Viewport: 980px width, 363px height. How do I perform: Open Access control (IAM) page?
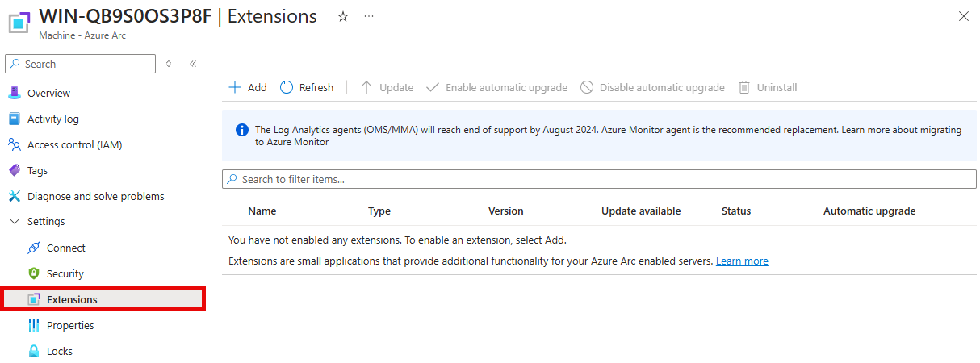point(74,144)
